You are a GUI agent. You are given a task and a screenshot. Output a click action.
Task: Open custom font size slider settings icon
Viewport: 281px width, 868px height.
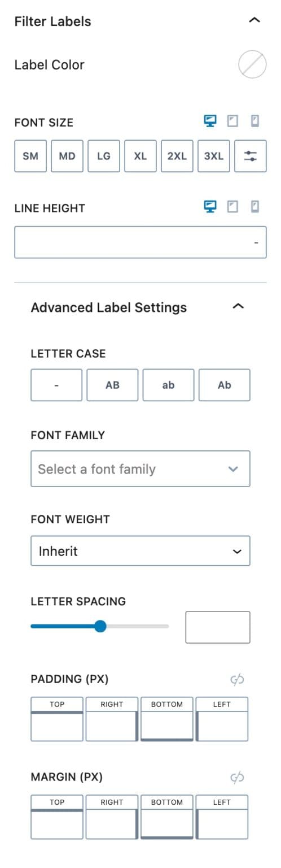250,156
